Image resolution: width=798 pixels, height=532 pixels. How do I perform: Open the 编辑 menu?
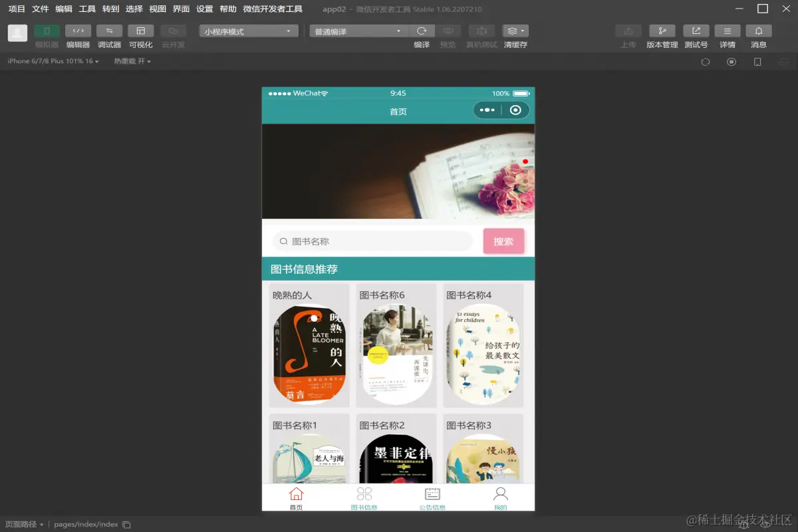coord(64,9)
